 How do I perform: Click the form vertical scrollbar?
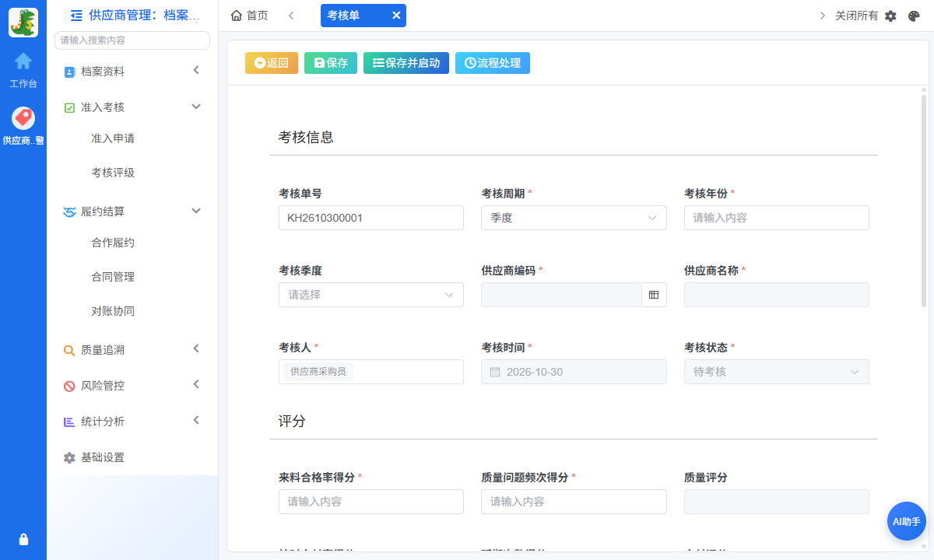coord(924,201)
